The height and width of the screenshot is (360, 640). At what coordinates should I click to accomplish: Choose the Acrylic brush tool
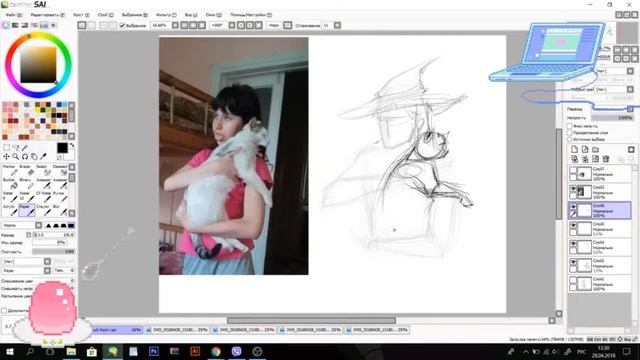10,210
